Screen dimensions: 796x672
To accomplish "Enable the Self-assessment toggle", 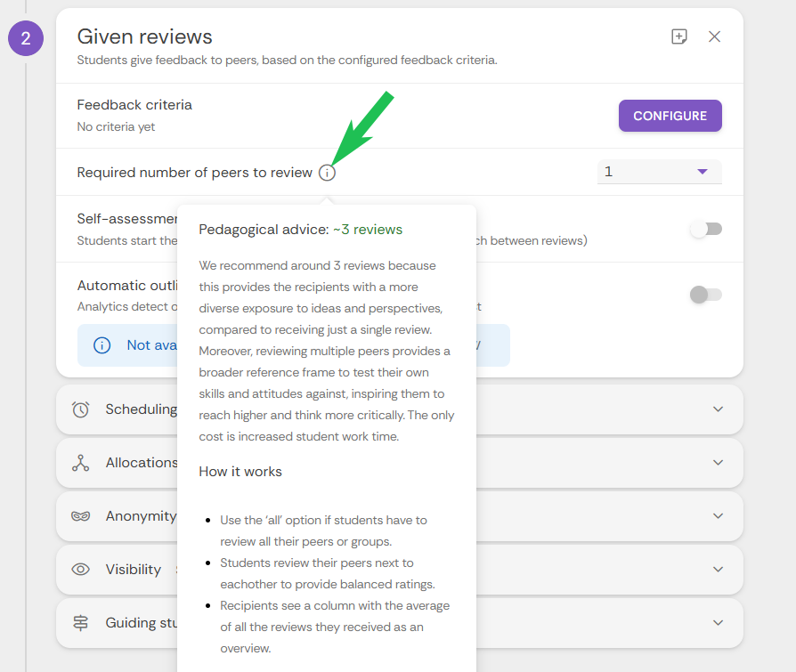I will pos(705,230).
